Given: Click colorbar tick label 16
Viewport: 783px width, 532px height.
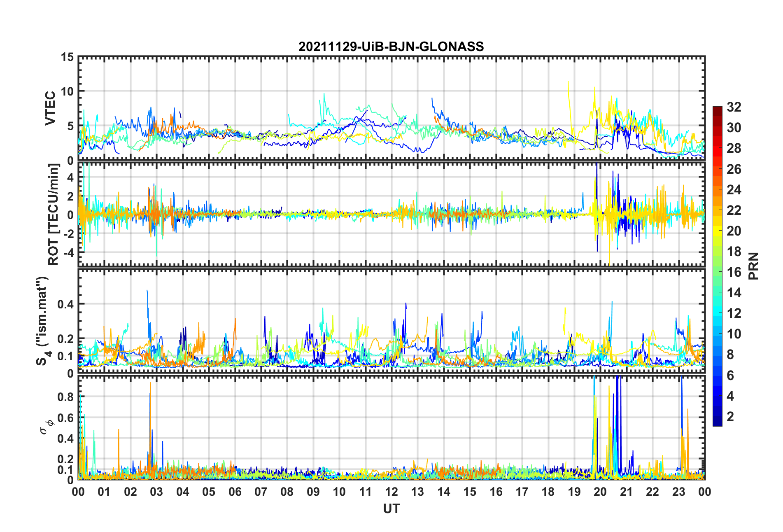Looking at the screenshot, I should tap(734, 272).
